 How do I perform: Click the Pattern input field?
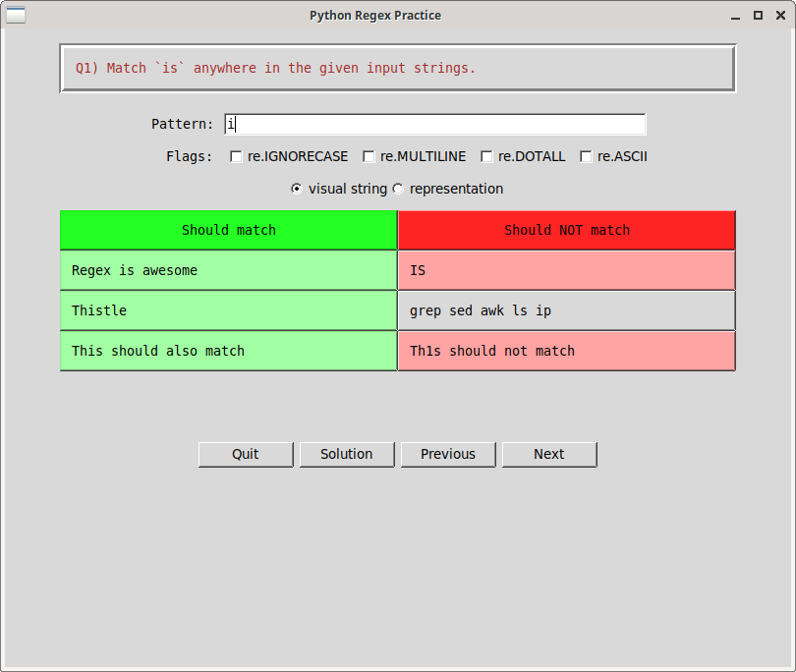coord(435,125)
